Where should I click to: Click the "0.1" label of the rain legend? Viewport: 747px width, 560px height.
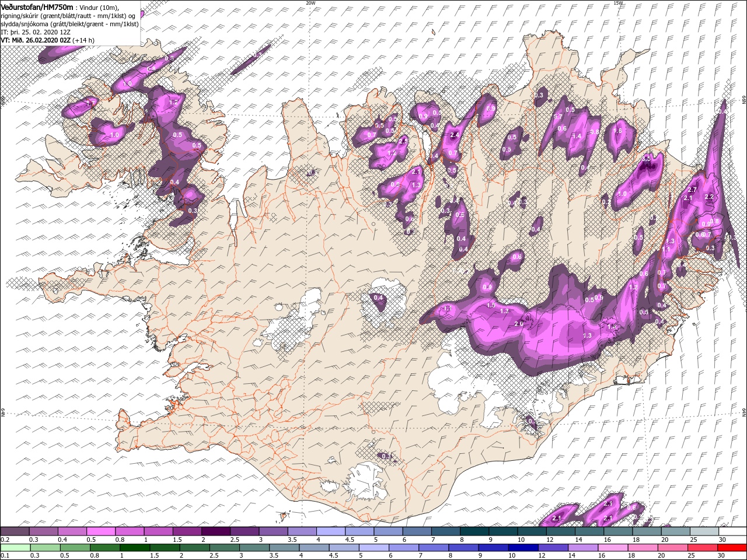point(5,556)
